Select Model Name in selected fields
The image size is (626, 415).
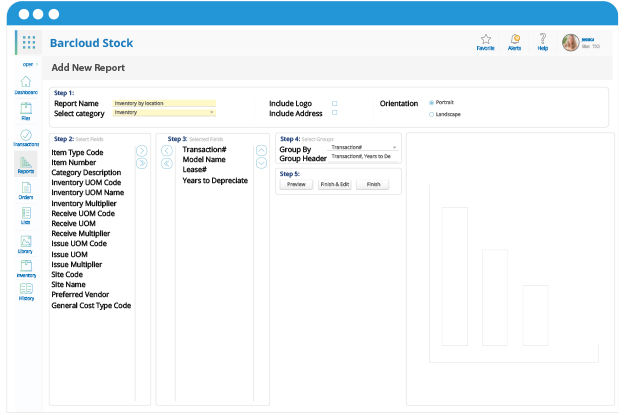click(x=204, y=159)
